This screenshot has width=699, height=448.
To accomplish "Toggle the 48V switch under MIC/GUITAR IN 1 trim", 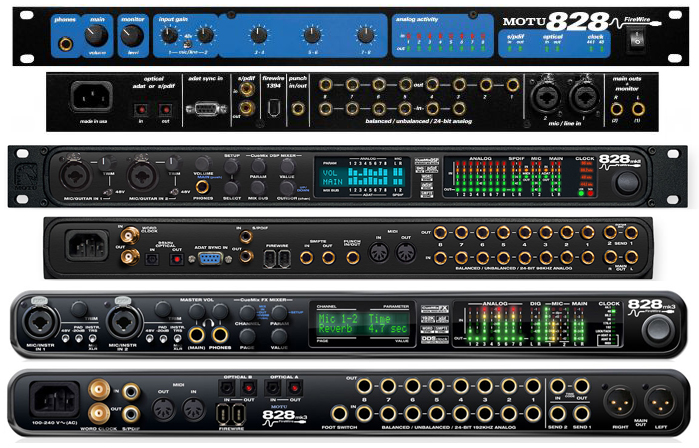I will tap(108, 192).
